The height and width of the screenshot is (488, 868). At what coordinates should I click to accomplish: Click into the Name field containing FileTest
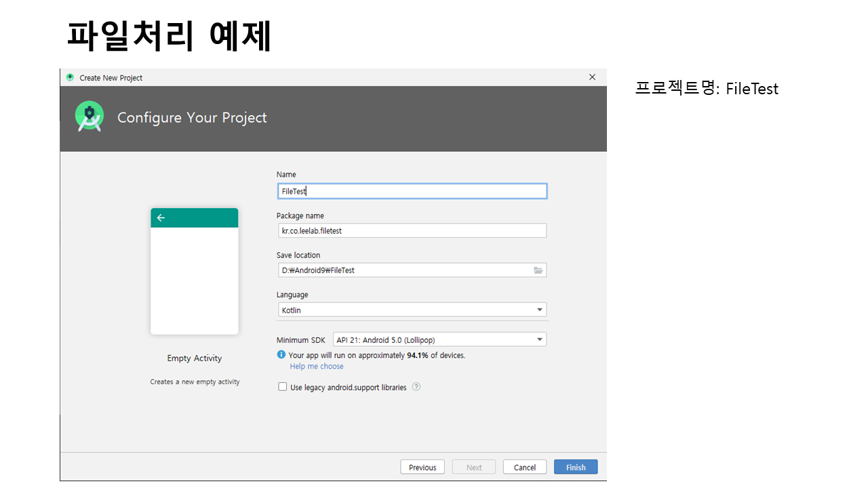point(412,191)
